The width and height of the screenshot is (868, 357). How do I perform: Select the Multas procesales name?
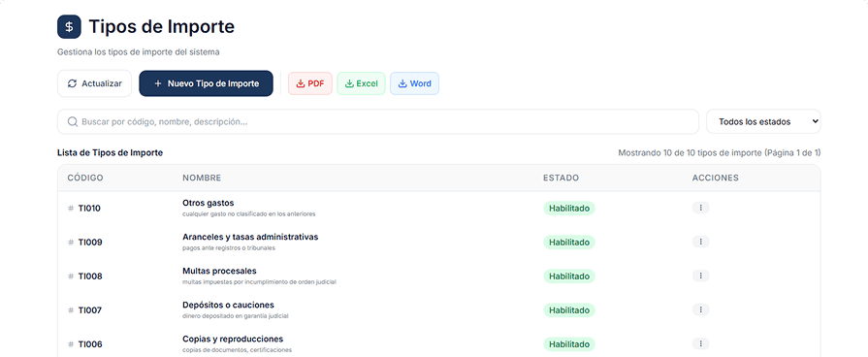coord(219,271)
